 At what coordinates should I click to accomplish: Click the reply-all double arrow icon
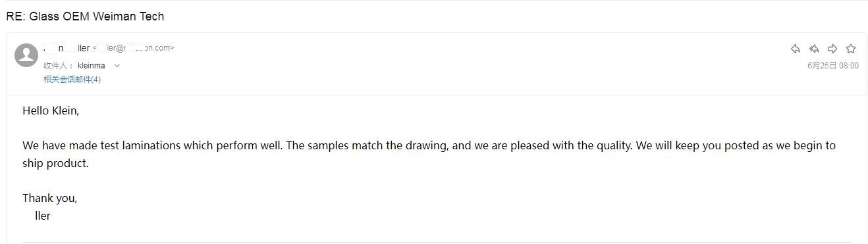[814, 49]
